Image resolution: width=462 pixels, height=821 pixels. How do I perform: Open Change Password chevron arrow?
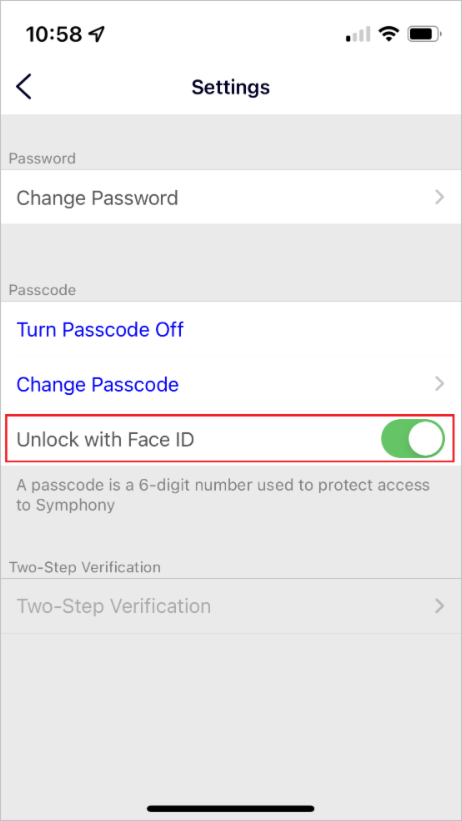pos(439,197)
